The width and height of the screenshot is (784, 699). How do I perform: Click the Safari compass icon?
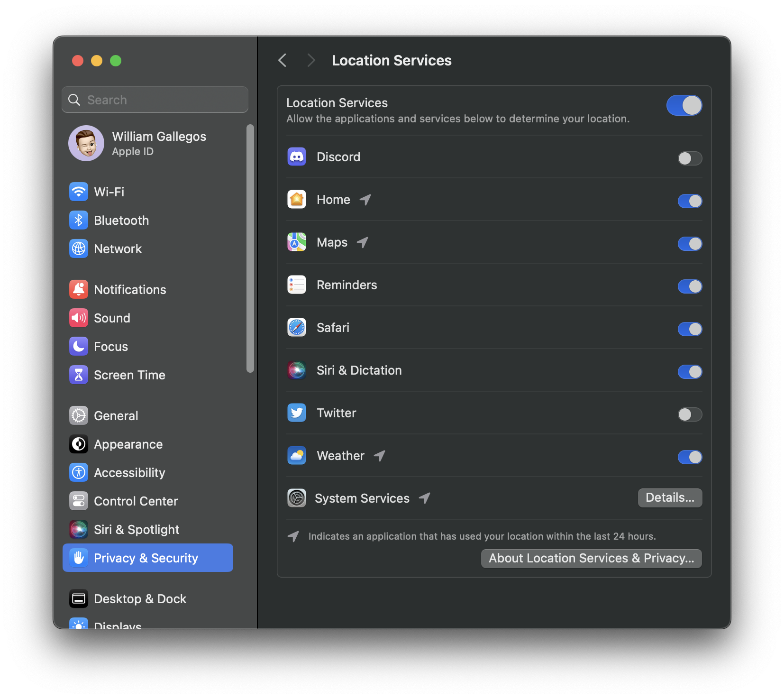pos(297,328)
